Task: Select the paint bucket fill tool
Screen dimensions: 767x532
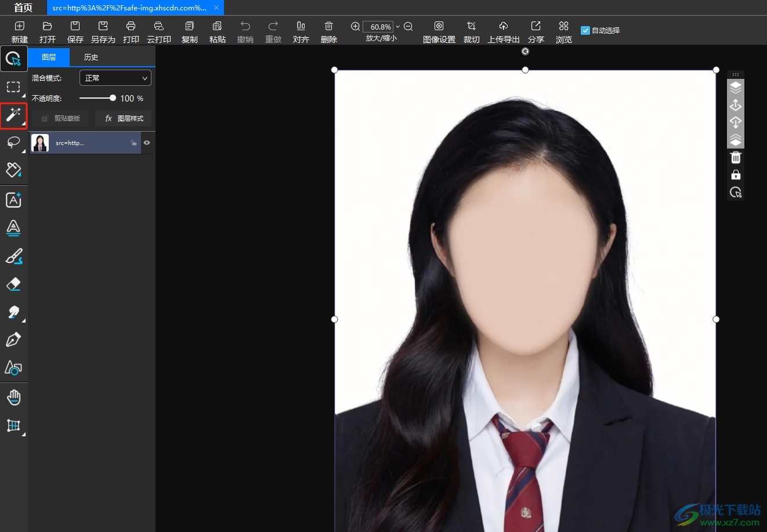Action: pyautogui.click(x=13, y=170)
